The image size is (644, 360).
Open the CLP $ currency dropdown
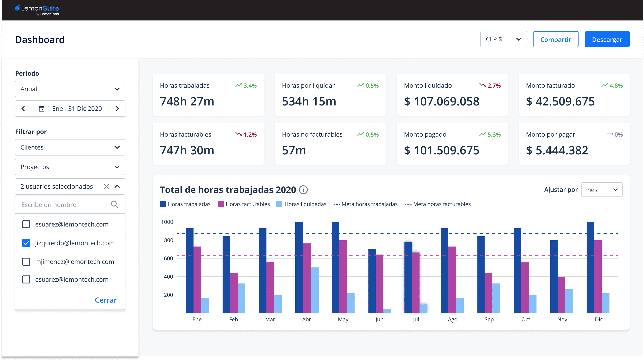point(503,39)
